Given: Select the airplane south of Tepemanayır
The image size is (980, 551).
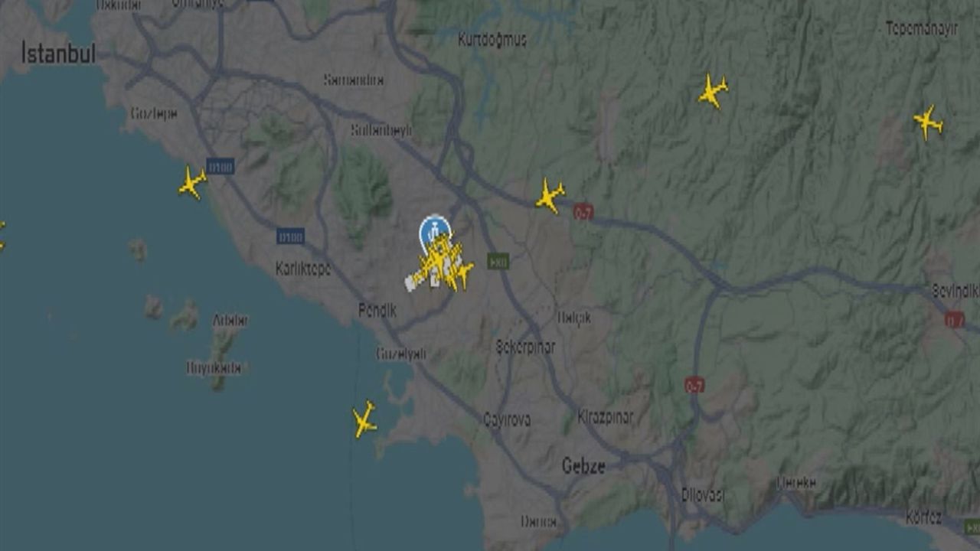Looking at the screenshot, I should pyautogui.click(x=928, y=122).
